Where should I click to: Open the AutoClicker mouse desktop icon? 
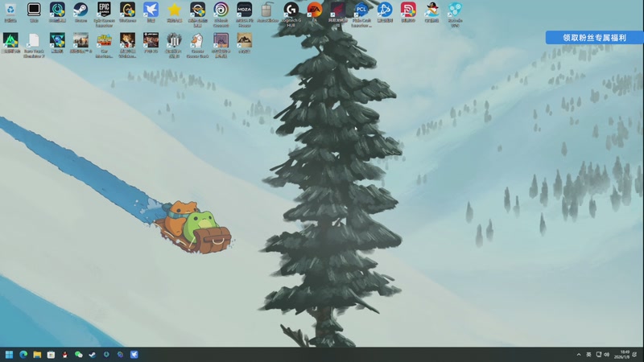[x=268, y=12]
